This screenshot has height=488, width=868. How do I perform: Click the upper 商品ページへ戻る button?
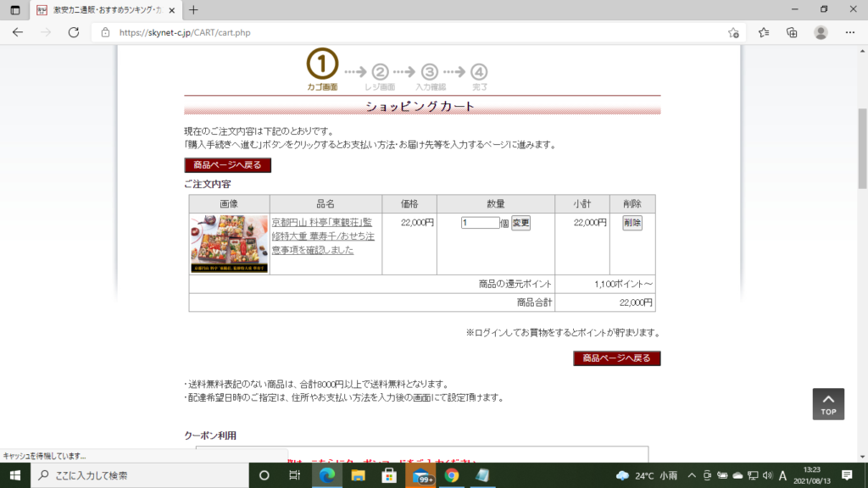click(x=227, y=165)
